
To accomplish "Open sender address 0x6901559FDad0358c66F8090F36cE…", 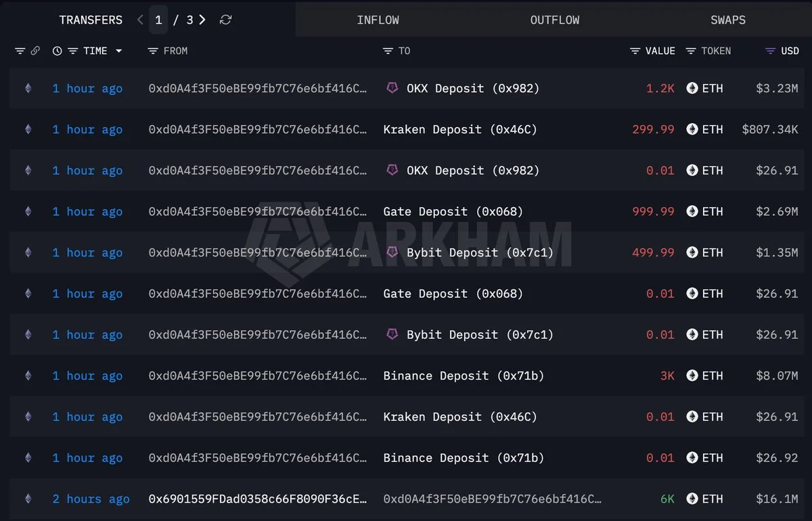I will pyautogui.click(x=258, y=499).
